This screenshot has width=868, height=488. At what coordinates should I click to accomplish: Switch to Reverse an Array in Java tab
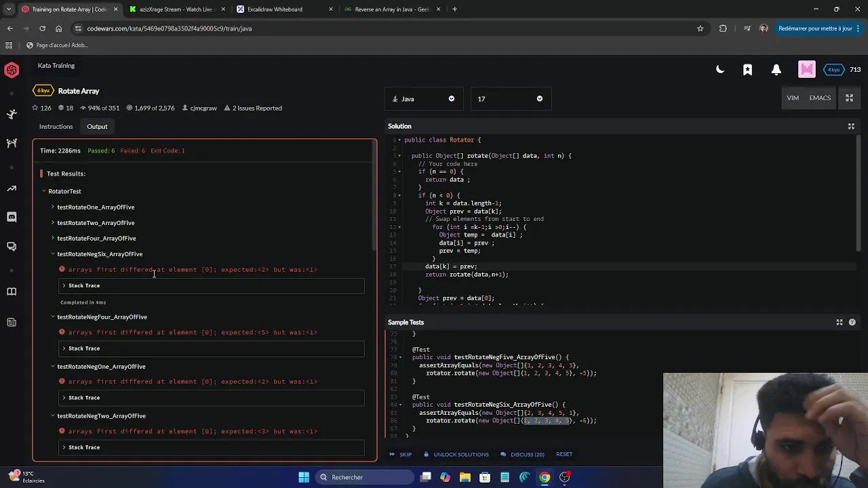[392, 9]
